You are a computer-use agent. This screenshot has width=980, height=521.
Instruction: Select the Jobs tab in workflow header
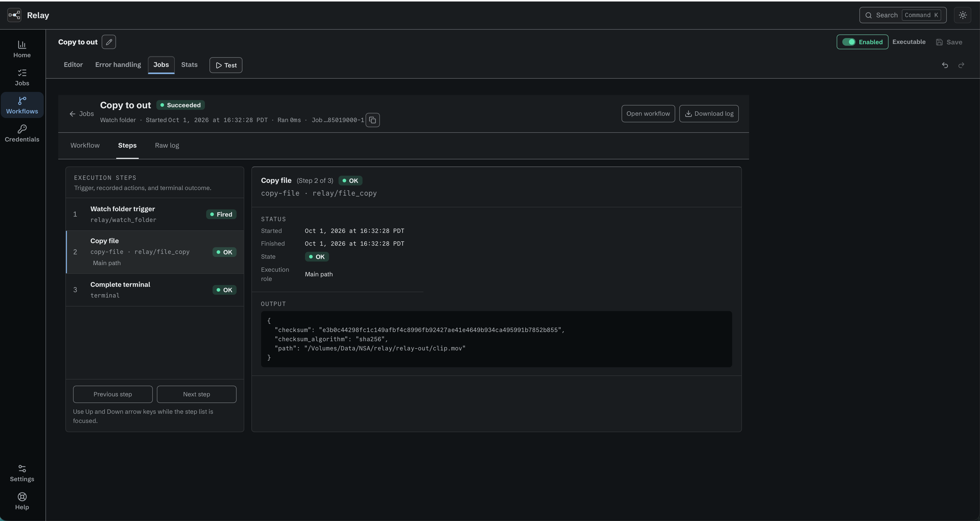(x=161, y=65)
